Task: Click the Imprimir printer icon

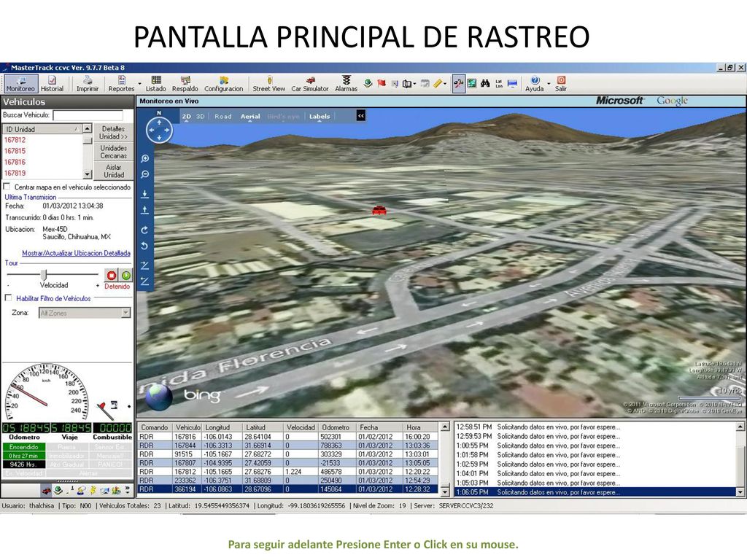Action: point(88,83)
